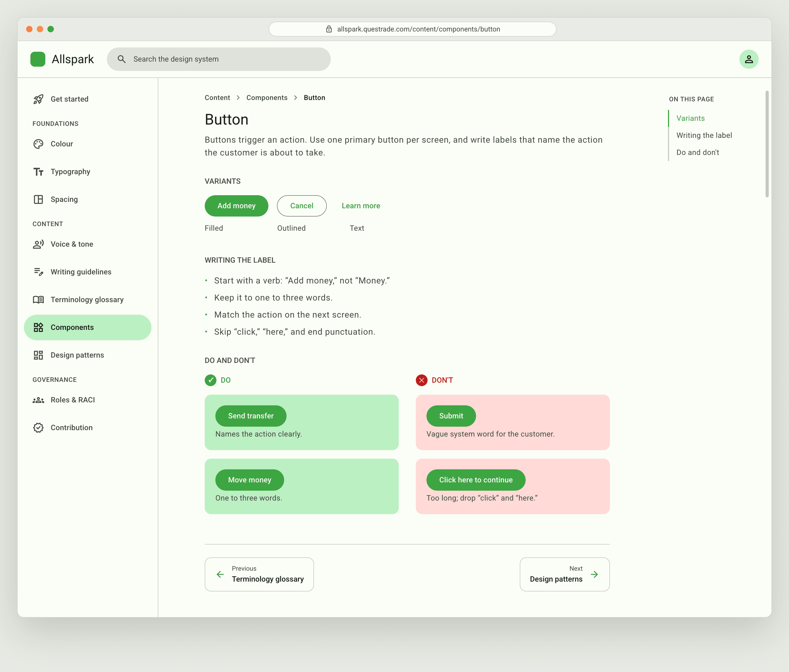
Task: Jump to Variants in On this page
Action: (x=690, y=118)
